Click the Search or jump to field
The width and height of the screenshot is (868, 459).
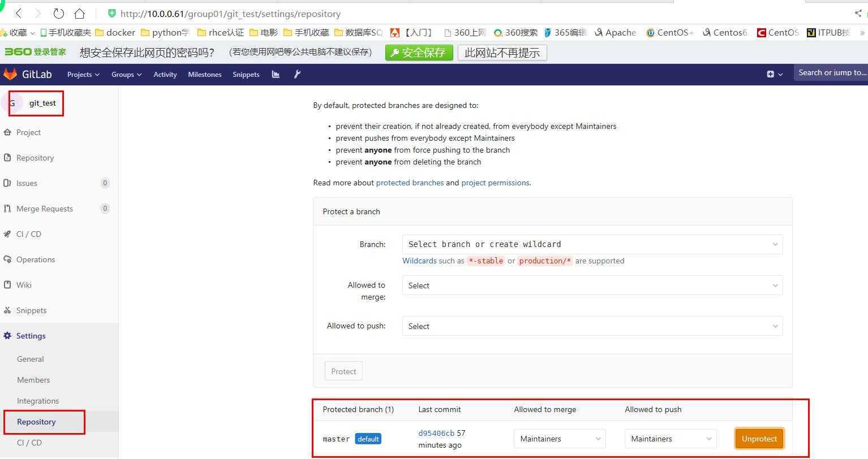pos(831,72)
